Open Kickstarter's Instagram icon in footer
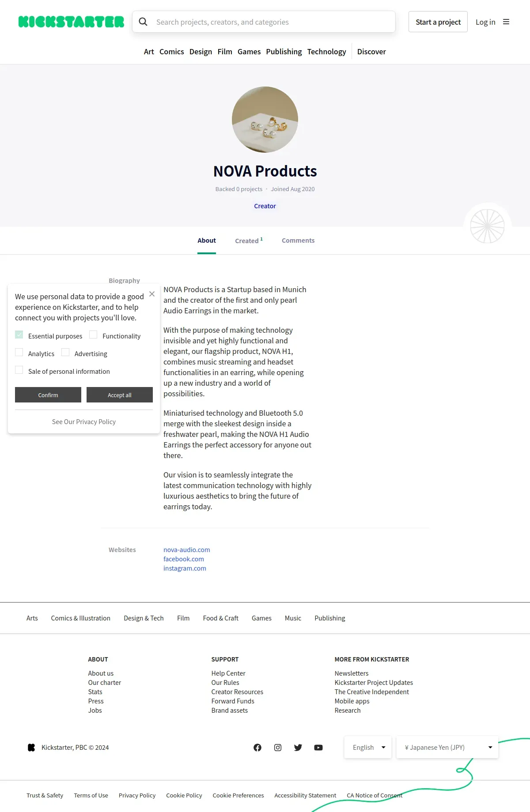This screenshot has height=812, width=530. [x=278, y=748]
